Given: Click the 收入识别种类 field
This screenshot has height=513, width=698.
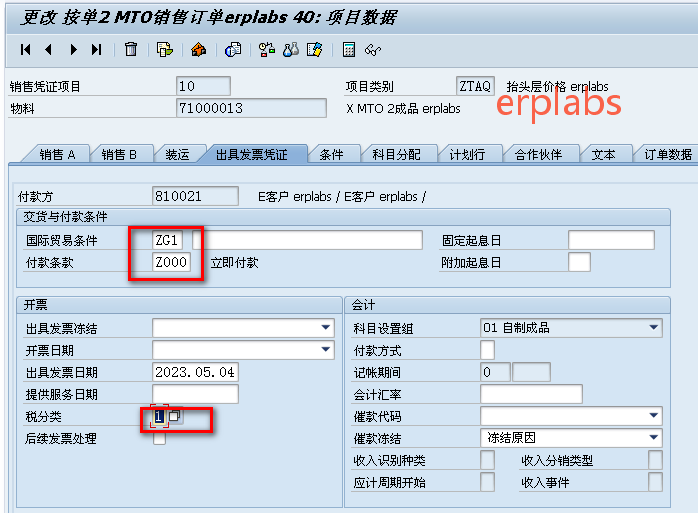Looking at the screenshot, I should [x=487, y=460].
